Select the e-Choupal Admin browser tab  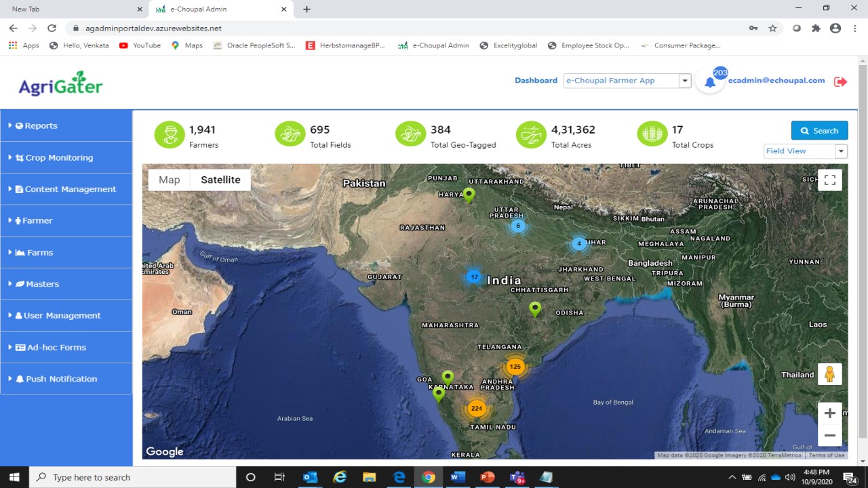220,9
